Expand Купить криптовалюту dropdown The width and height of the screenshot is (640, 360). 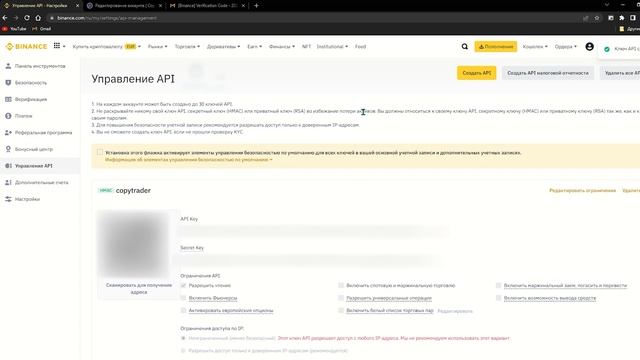coord(107,47)
